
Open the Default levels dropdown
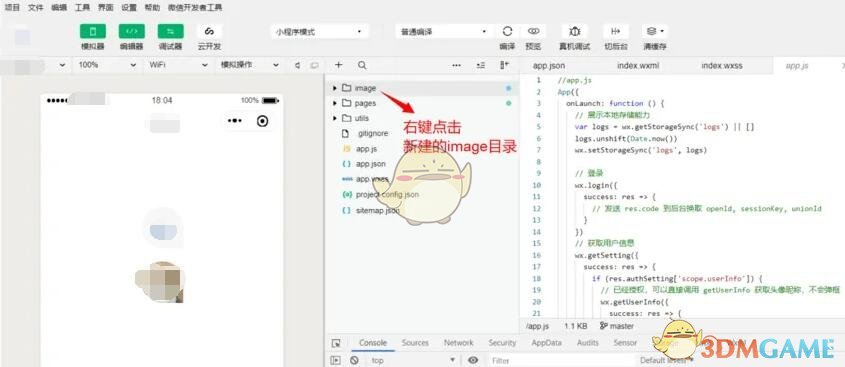(x=667, y=360)
